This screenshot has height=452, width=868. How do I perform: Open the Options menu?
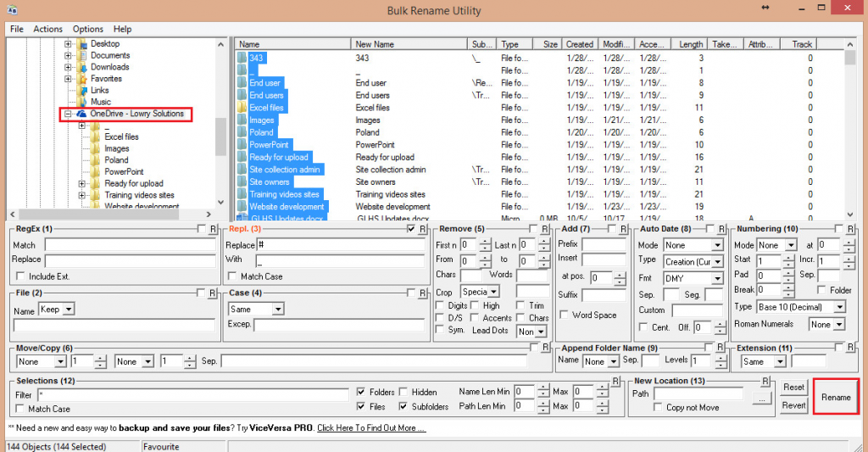click(x=87, y=29)
